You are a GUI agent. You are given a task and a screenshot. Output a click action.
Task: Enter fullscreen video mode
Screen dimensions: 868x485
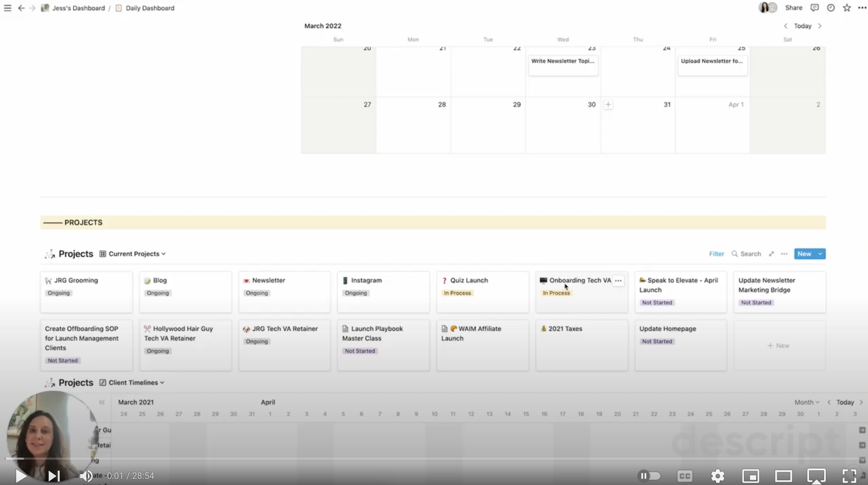(x=849, y=476)
